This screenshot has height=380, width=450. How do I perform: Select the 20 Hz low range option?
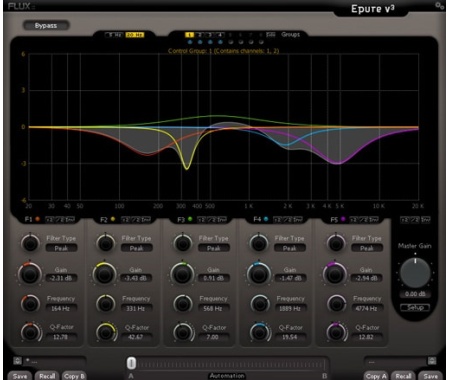135,35
